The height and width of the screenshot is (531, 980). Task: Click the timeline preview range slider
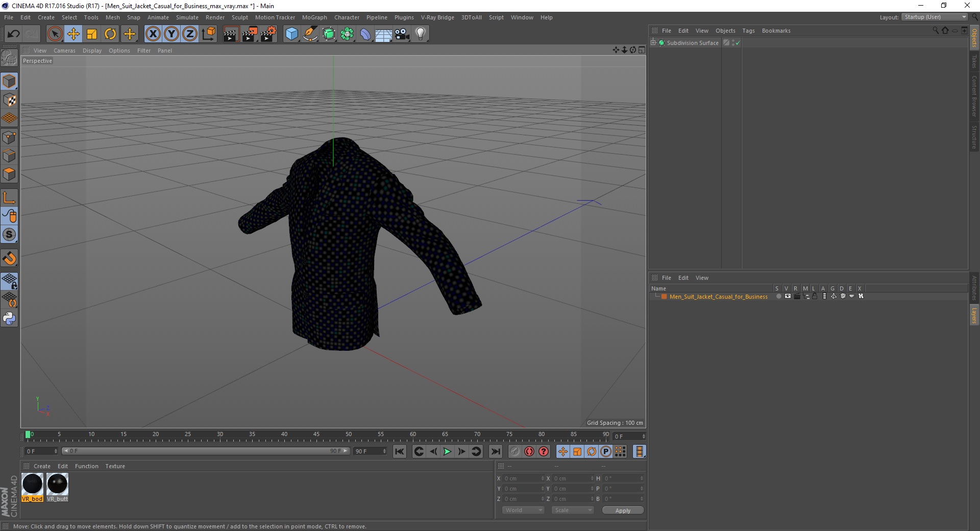206,451
